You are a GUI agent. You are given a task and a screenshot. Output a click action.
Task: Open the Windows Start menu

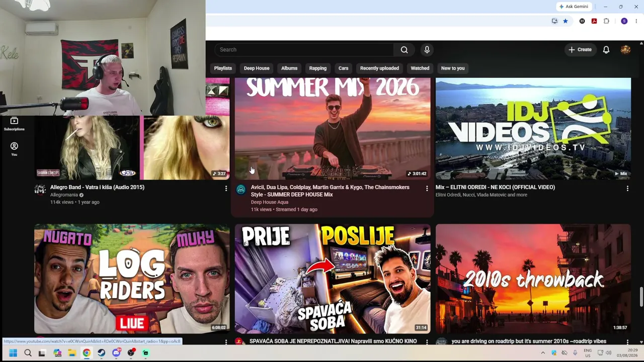(13, 353)
